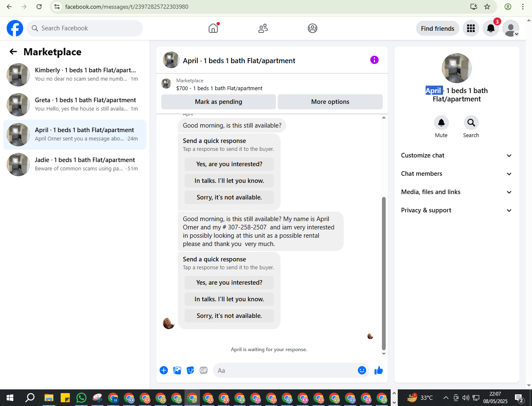This screenshot has height=406, width=532.
Task: Open More options for the listing
Action: (x=330, y=102)
